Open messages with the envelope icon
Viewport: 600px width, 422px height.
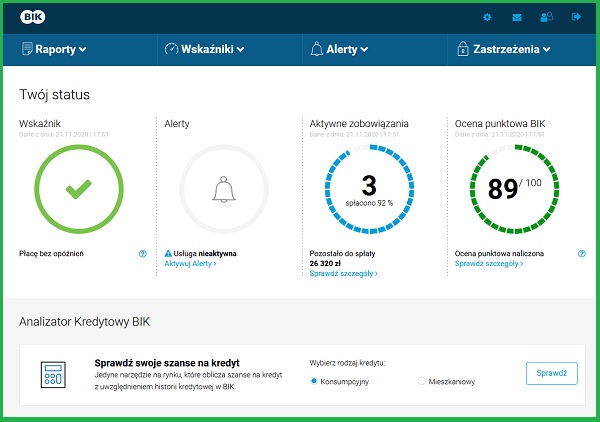tap(516, 17)
